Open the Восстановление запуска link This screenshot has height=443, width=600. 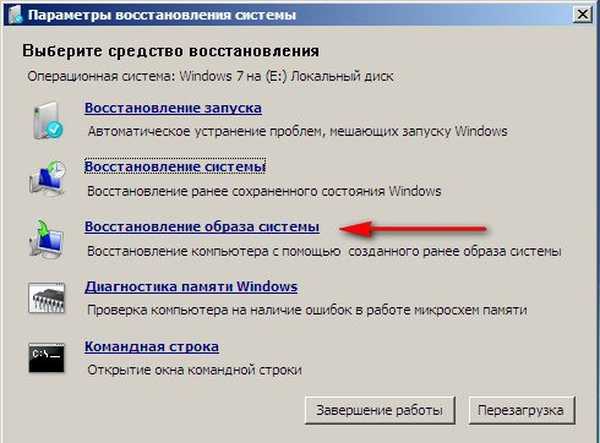pyautogui.click(x=173, y=108)
